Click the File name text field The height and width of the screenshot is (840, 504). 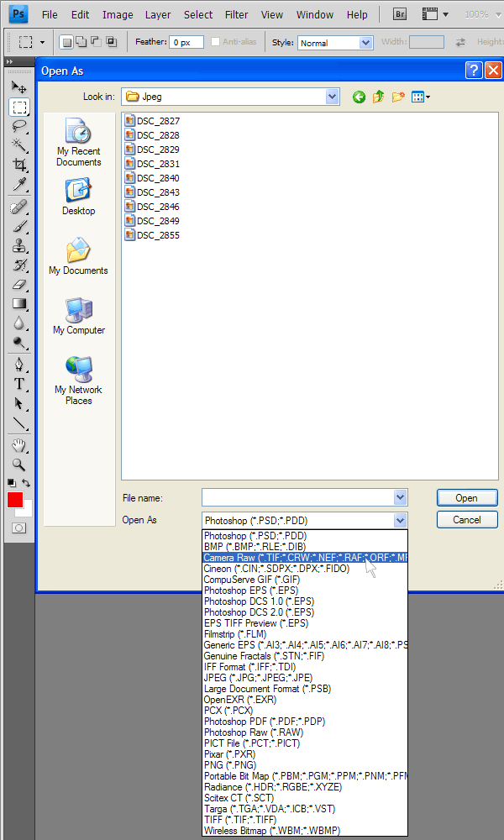tap(298, 497)
